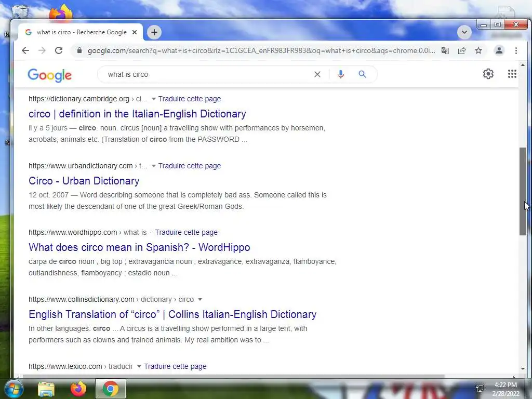Translate the Cambridge dictionary page
The image size is (532, 399).
click(189, 99)
